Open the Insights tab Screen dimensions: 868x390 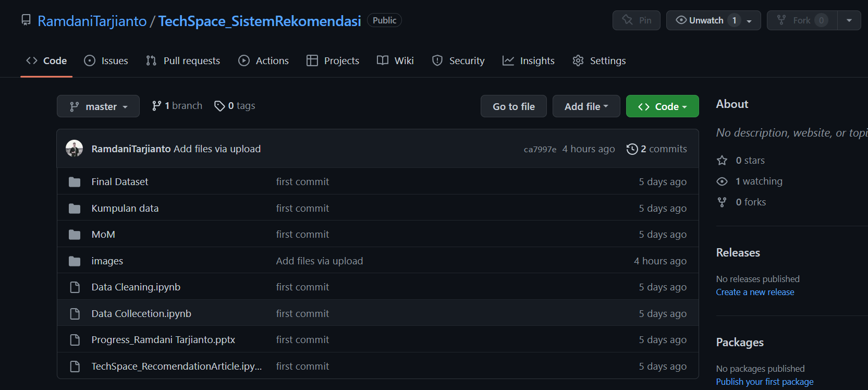point(528,61)
